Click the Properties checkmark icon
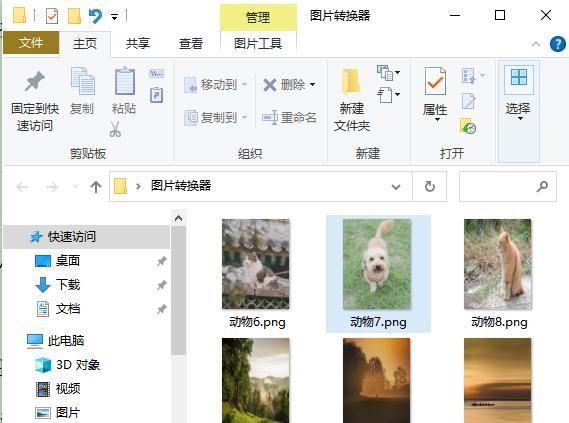 point(435,81)
